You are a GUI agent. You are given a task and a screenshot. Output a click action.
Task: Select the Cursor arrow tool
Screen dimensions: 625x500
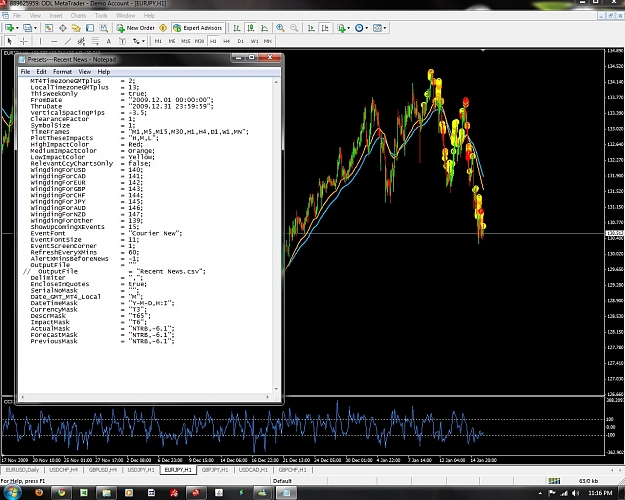click(10, 41)
